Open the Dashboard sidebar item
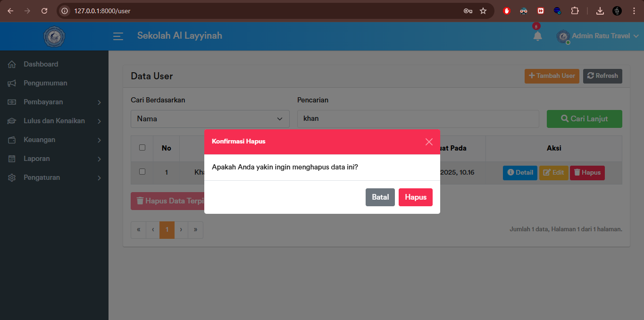The width and height of the screenshot is (644, 320). tap(41, 64)
